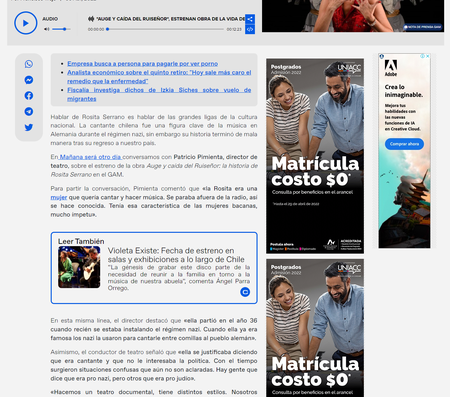Follow the 'mujer' hyperlink in the paragraph
Image resolution: width=450 pixels, height=397 pixels.
click(59, 197)
